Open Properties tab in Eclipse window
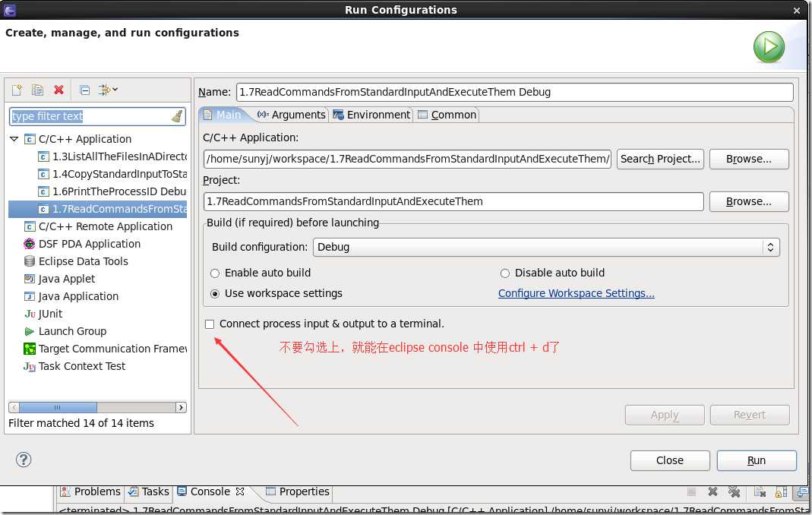 click(298, 491)
